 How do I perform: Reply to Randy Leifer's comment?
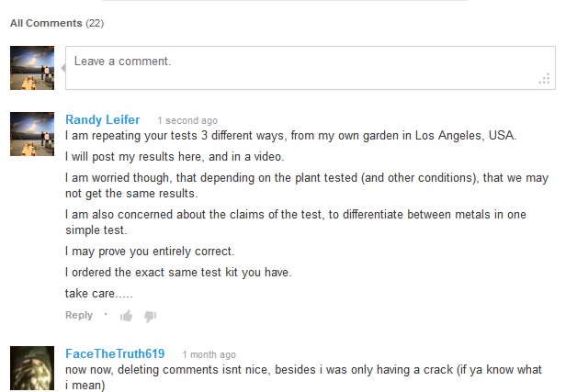pos(79,316)
